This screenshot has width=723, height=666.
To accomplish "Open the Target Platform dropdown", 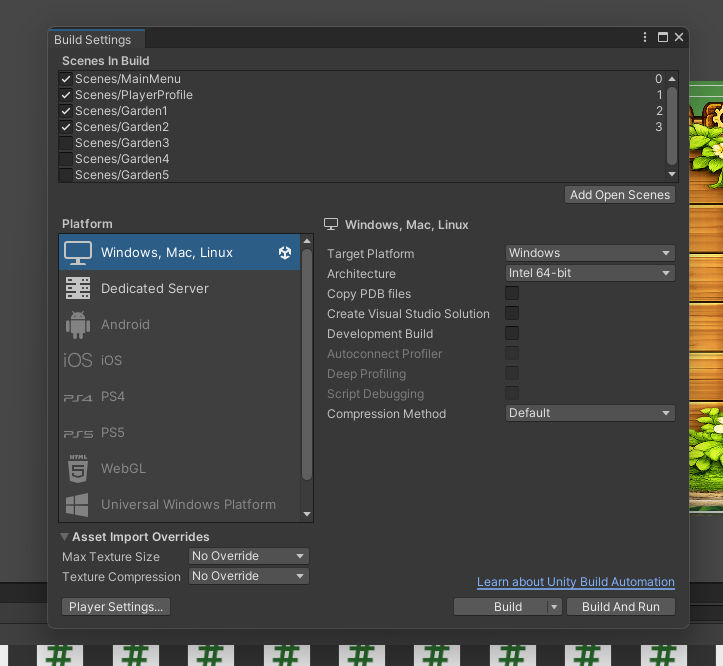I will (x=590, y=253).
